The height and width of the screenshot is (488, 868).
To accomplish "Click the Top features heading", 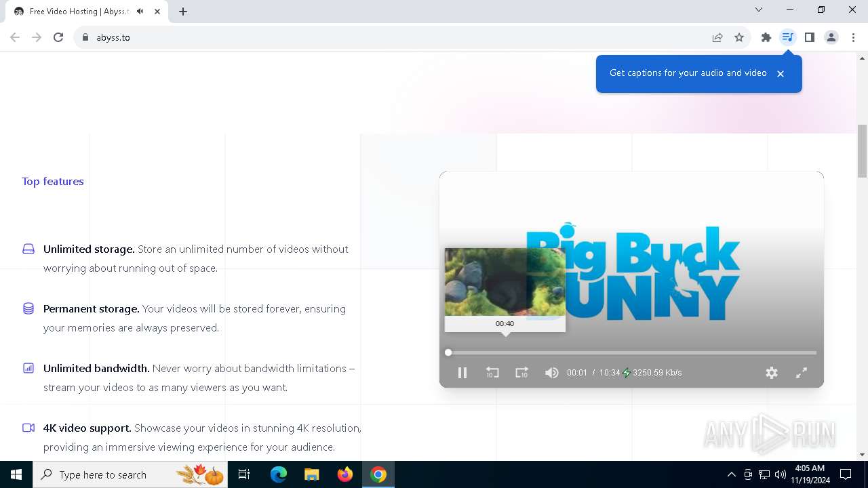I will (53, 181).
